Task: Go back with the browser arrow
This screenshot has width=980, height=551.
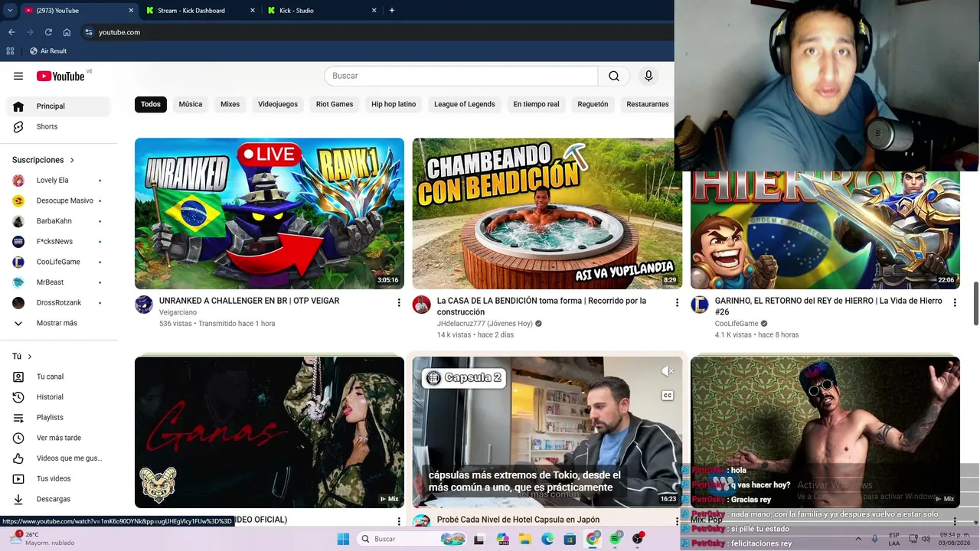Action: (x=11, y=32)
